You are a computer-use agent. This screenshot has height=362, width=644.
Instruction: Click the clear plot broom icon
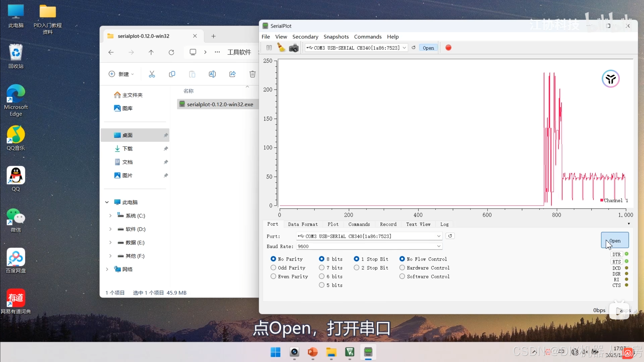[281, 48]
